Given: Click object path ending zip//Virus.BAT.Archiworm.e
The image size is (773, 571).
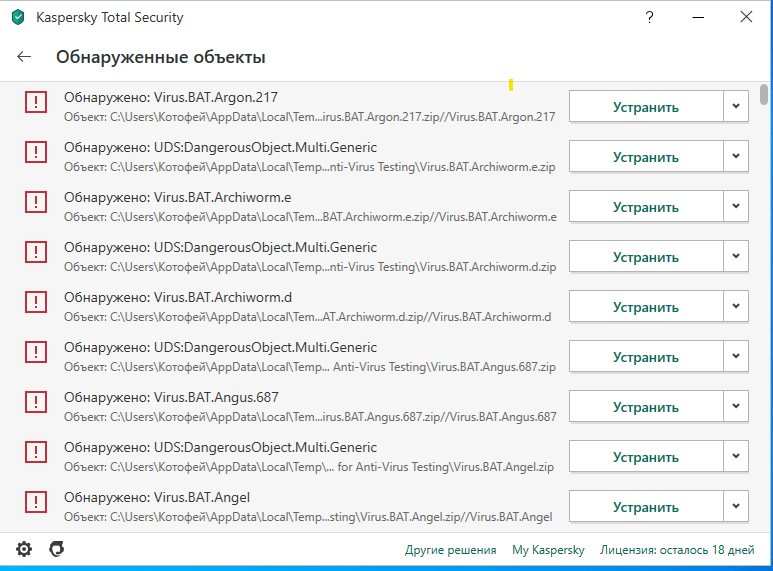Looking at the screenshot, I should [311, 217].
